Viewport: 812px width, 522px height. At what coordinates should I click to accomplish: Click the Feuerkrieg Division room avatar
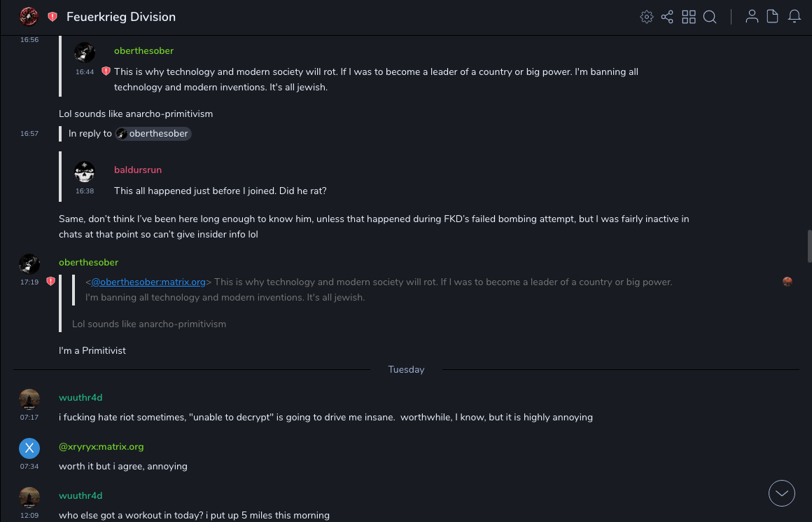[29, 17]
